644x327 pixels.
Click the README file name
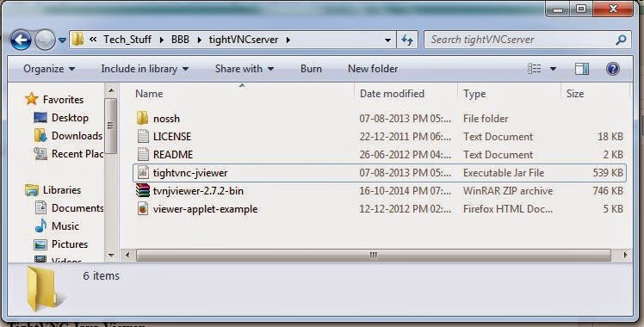(x=173, y=154)
